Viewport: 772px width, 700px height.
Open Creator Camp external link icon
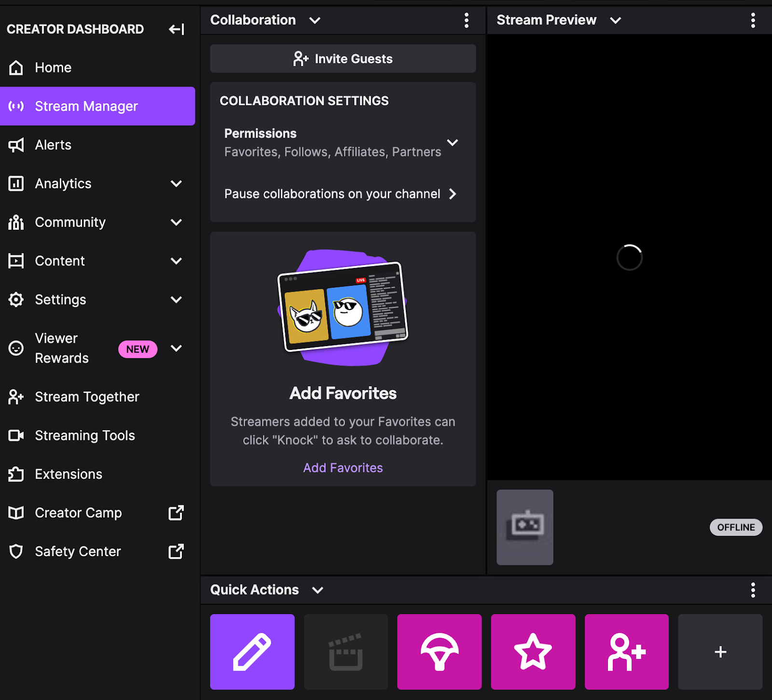coord(176,513)
